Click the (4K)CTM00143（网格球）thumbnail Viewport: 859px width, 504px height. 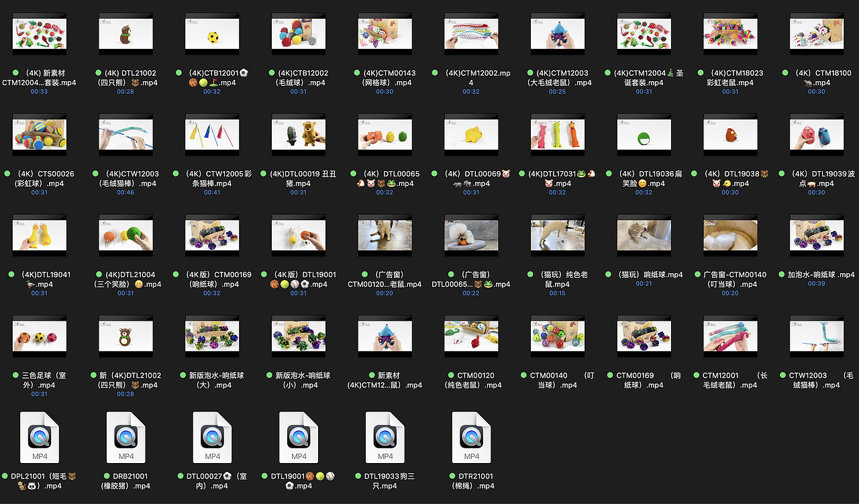tap(385, 33)
